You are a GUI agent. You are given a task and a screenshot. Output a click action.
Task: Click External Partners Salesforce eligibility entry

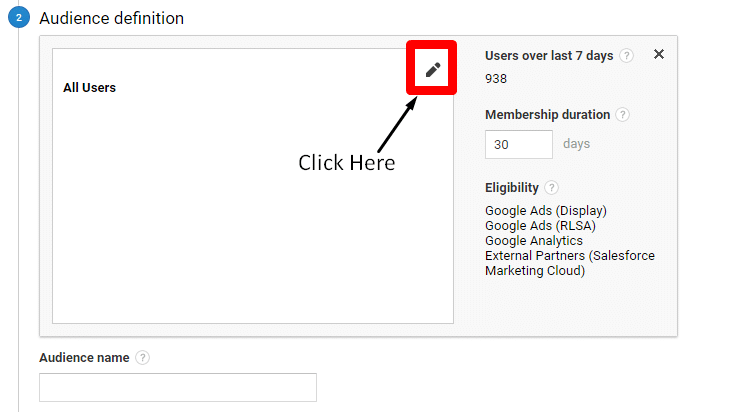570,256
